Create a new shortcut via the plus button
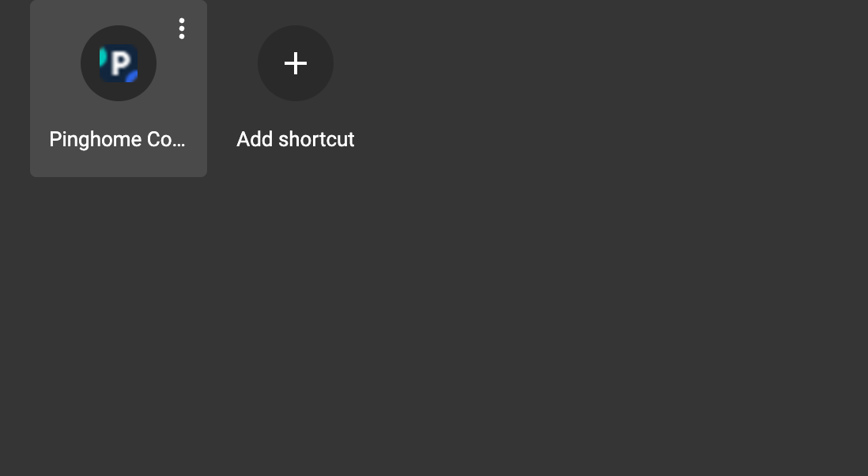 (296, 63)
